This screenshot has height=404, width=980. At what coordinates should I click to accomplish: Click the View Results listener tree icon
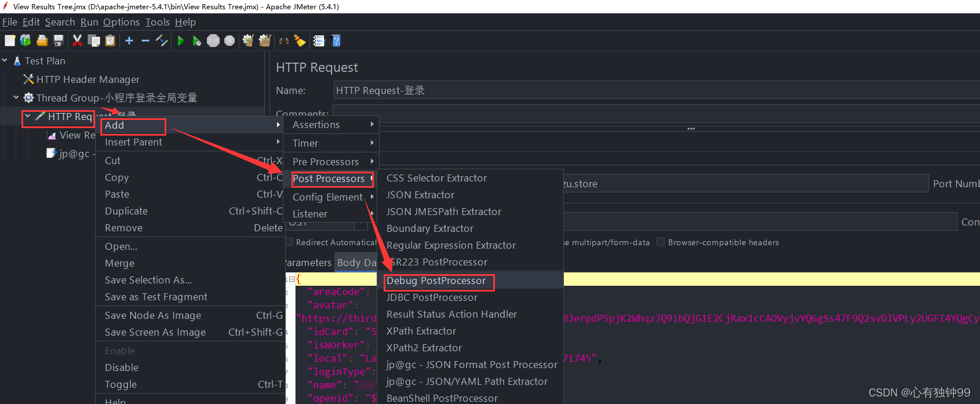pos(52,135)
